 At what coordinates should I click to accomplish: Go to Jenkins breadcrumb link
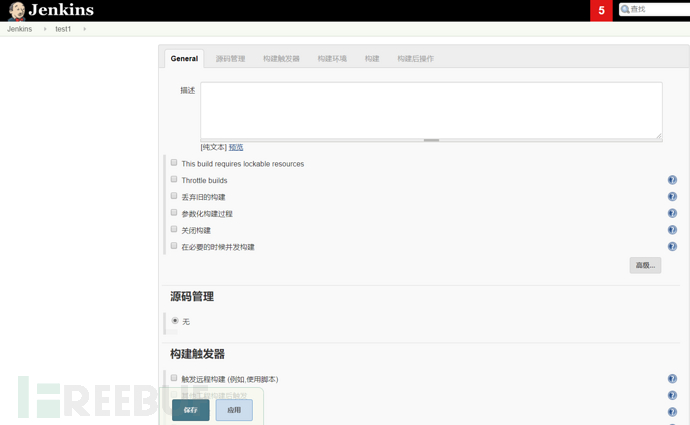(19, 29)
